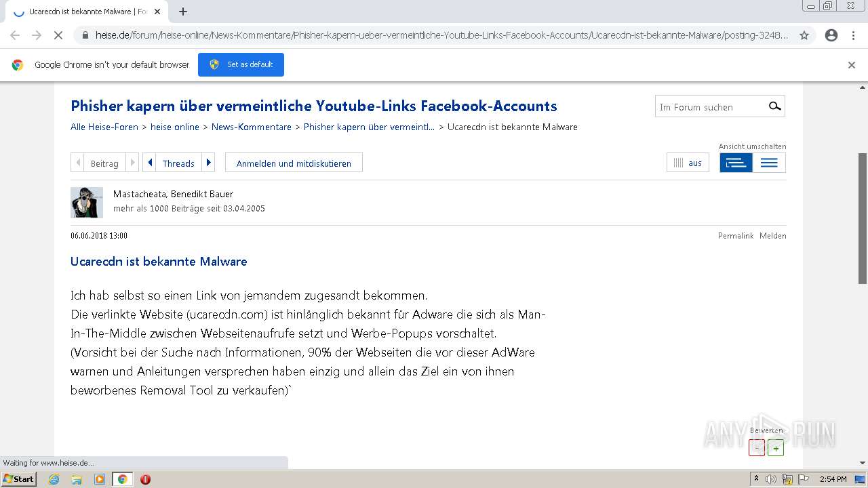Open volume control in tray
The image size is (868, 488).
click(771, 479)
